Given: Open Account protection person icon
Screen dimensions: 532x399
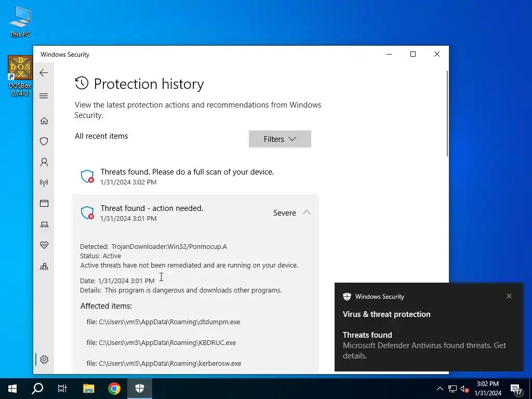Looking at the screenshot, I should [x=44, y=162].
